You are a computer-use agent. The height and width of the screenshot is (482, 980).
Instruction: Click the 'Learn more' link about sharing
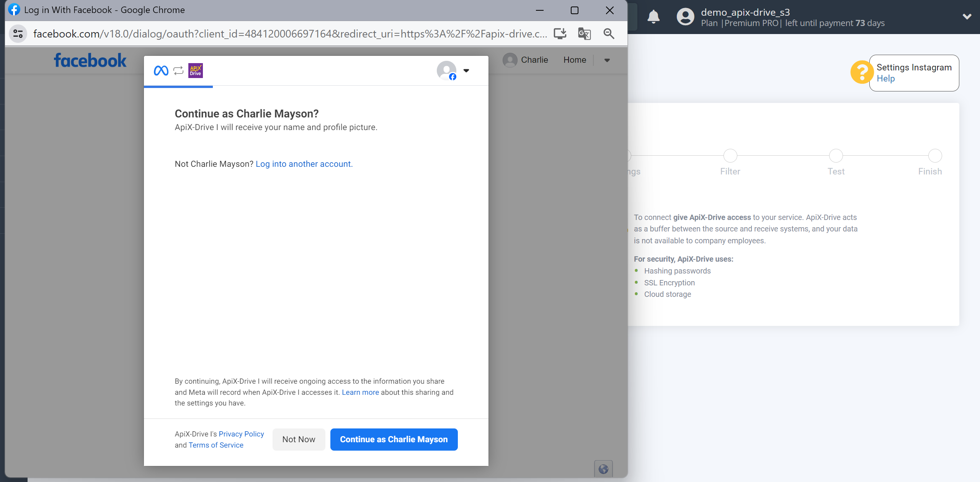tap(359, 392)
